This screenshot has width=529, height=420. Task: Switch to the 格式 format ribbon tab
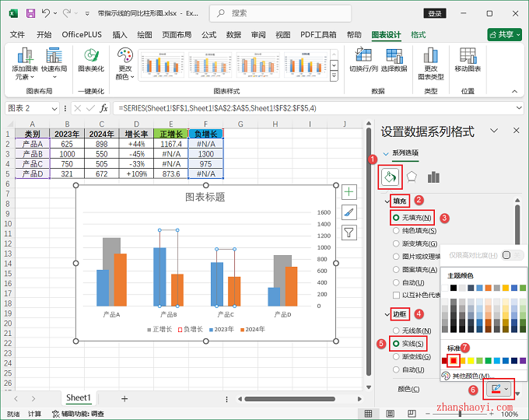coord(418,35)
